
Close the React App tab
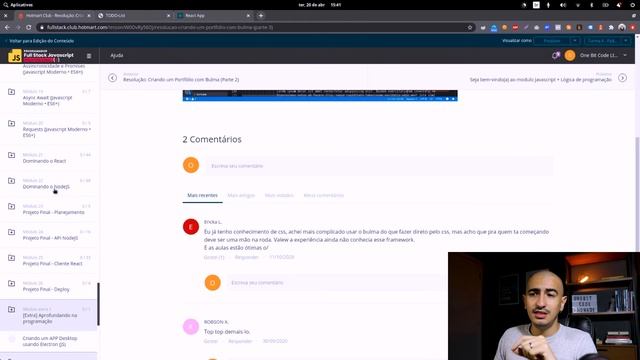tap(248, 16)
